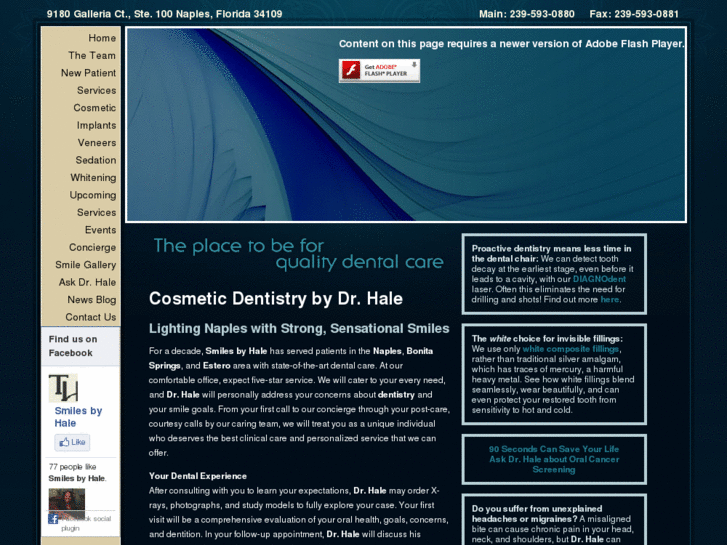
Task: Click 'Lighting Naples with Strong, Sensational Smiles' heading
Action: [x=299, y=328]
